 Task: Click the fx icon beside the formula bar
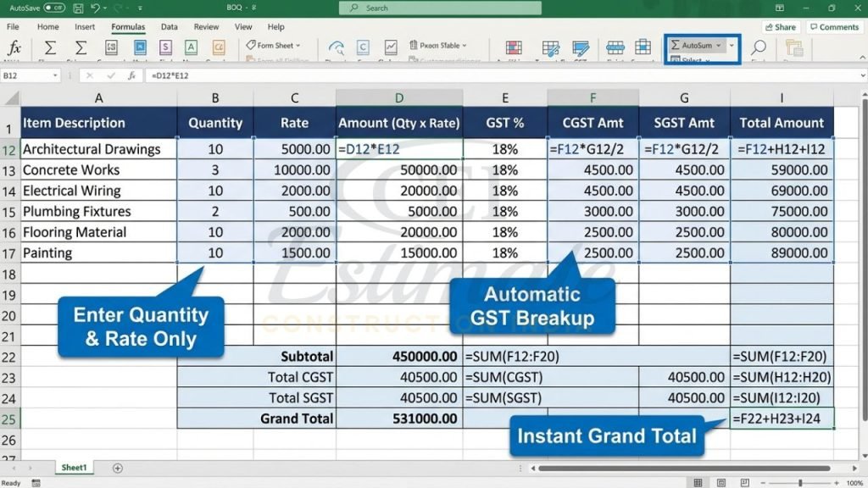tap(131, 75)
